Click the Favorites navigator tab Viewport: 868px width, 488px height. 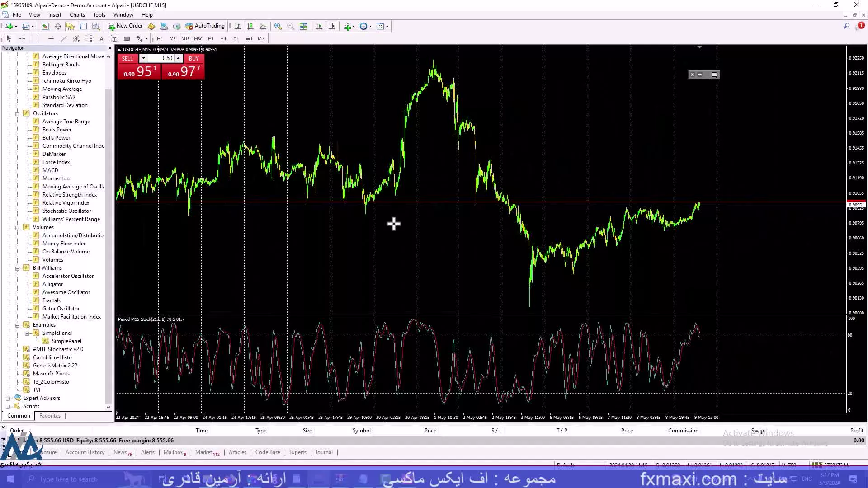point(49,415)
